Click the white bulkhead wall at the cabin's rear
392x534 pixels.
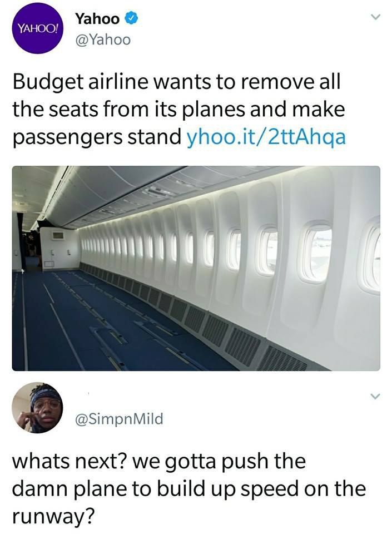(x=59, y=249)
